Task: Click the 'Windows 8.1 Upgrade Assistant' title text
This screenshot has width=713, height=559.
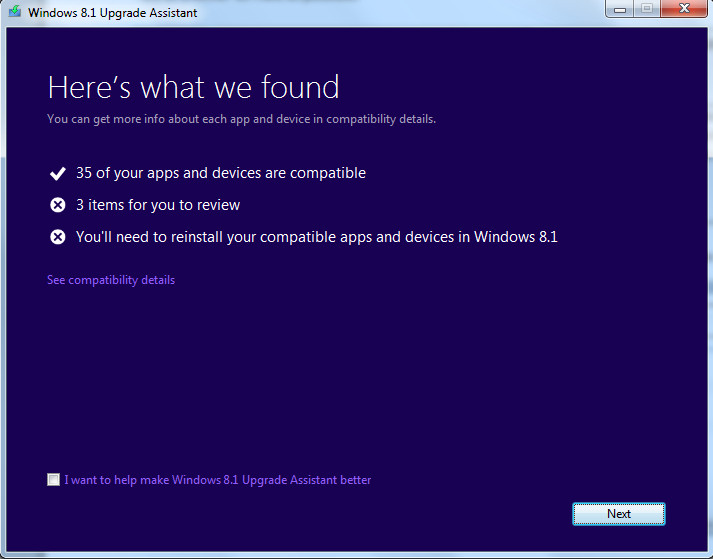Action: tap(112, 12)
